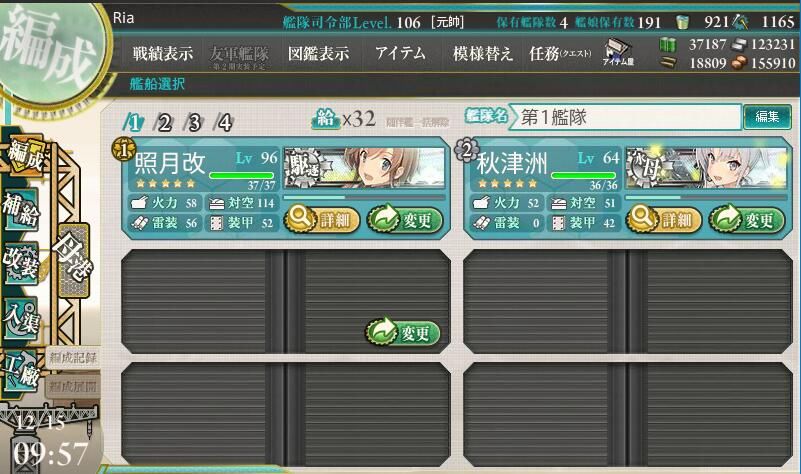Open the アイテム屋 item shop icon
The height and width of the screenshot is (474, 801).
click(x=618, y=53)
